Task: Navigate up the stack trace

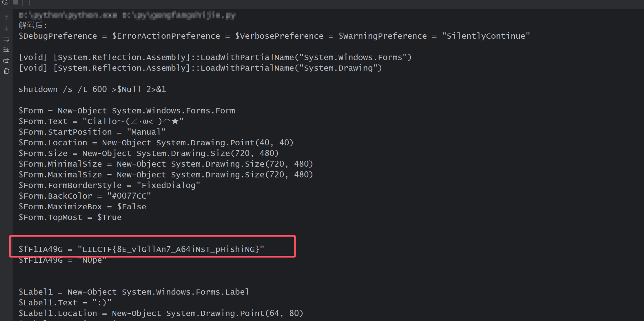Action: [6, 17]
